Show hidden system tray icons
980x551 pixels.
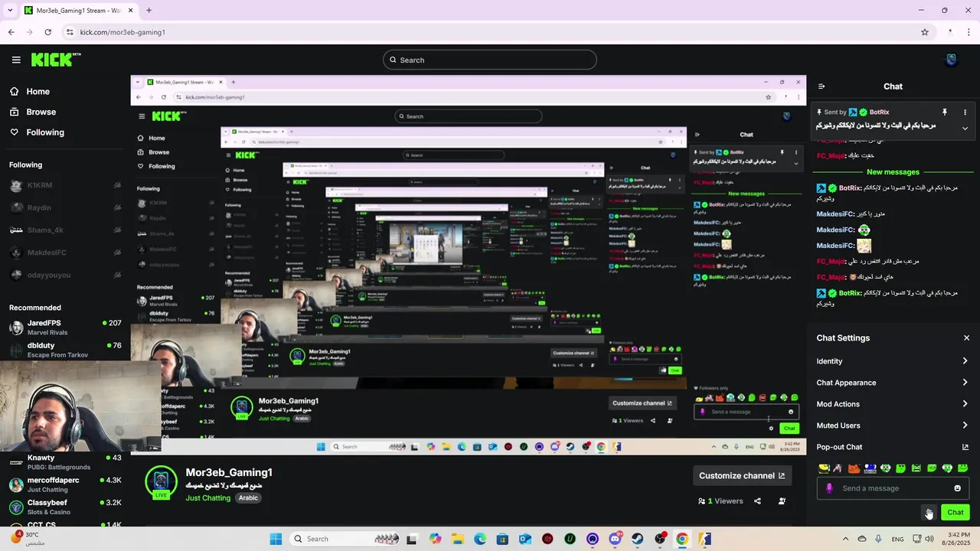point(846,539)
